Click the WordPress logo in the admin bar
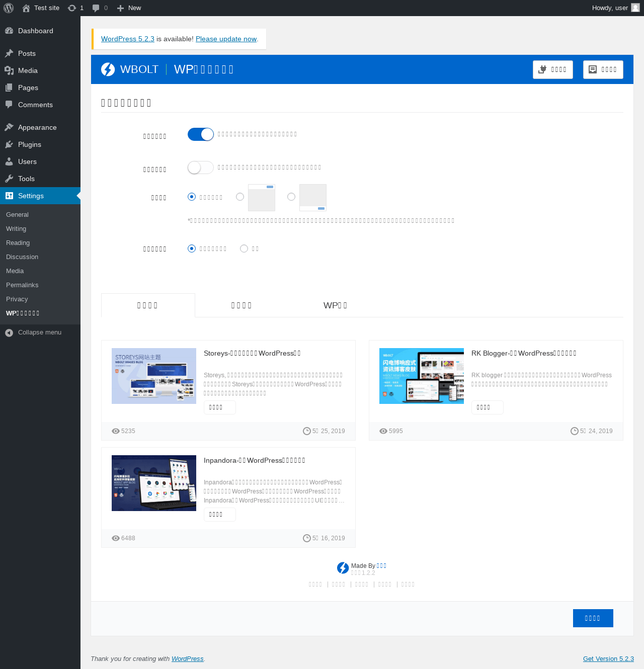 (9, 8)
